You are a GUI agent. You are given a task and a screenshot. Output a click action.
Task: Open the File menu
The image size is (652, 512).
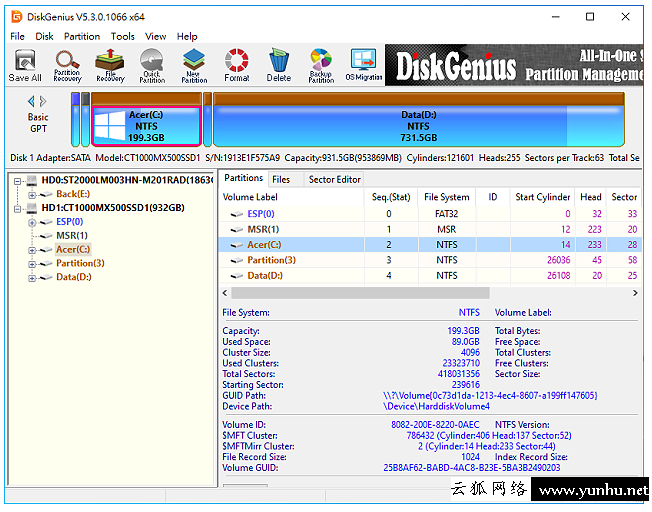tap(17, 37)
